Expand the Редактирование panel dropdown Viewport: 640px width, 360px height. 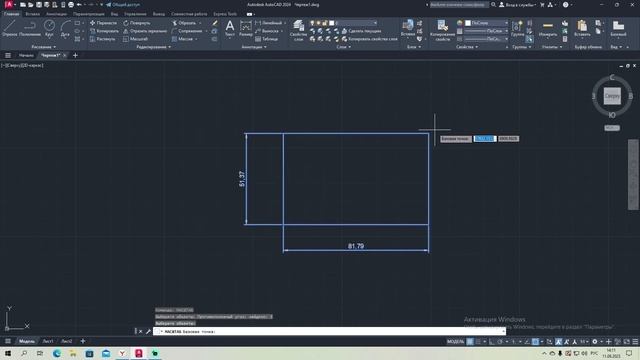[153, 47]
